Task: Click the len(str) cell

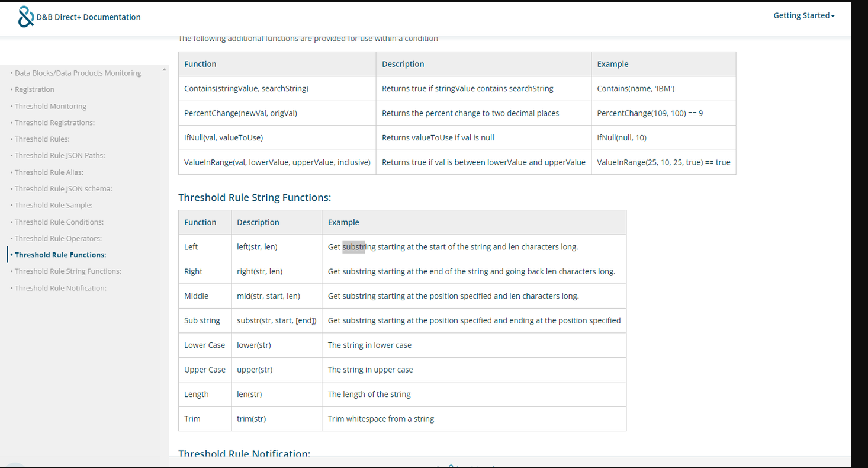Action: point(277,395)
